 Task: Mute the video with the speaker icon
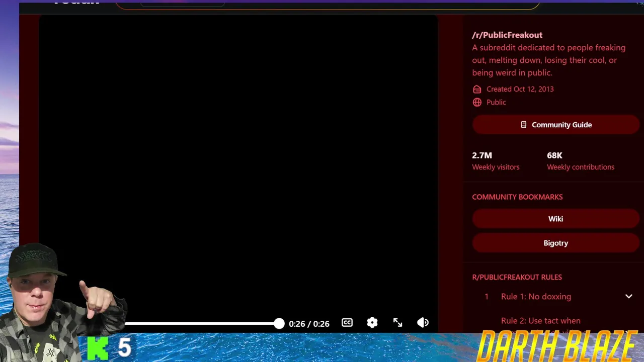423,323
